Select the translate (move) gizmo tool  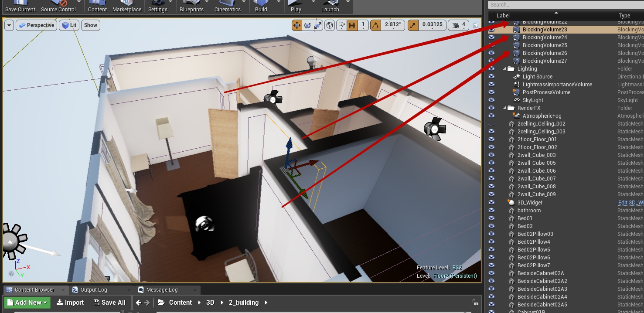point(297,25)
